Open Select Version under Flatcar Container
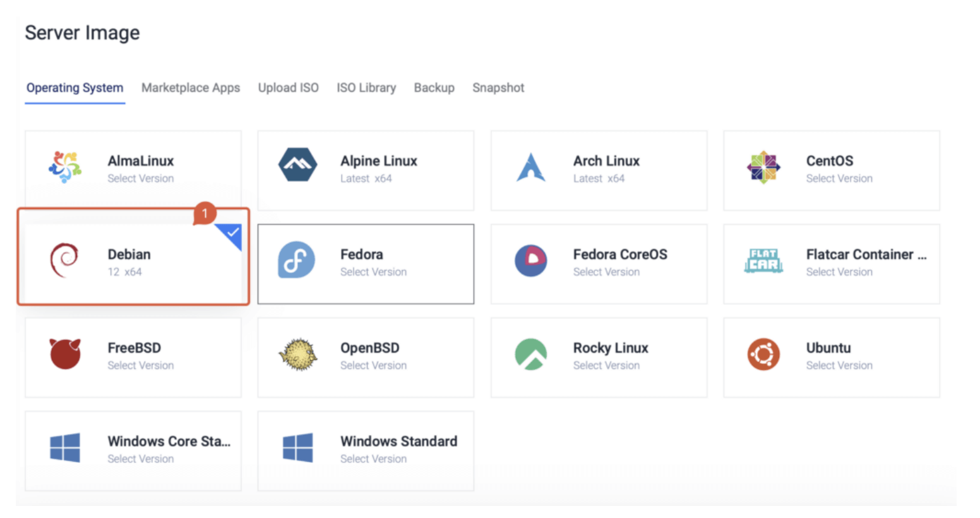980x518 pixels. point(839,272)
